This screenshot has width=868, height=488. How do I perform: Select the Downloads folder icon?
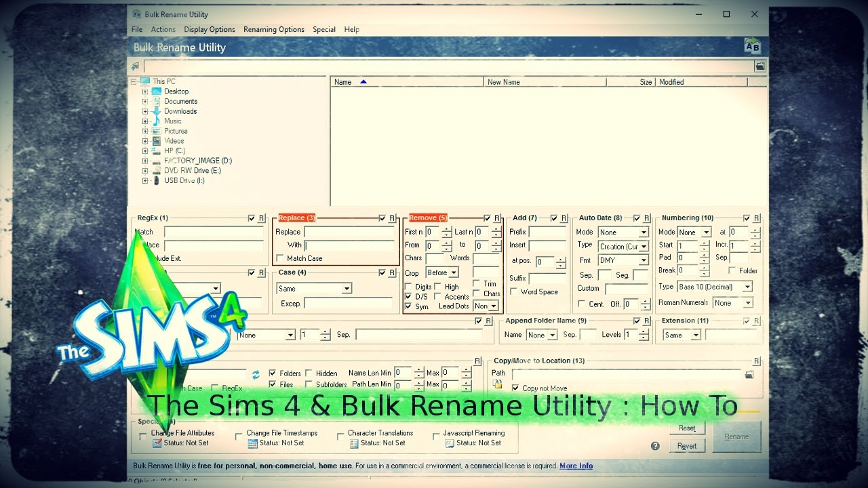tap(157, 111)
